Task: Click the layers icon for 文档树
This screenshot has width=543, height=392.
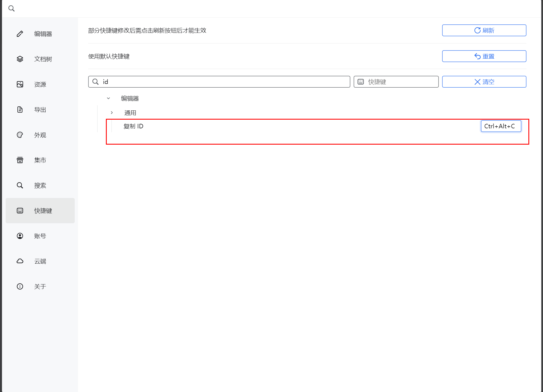Action: point(20,59)
